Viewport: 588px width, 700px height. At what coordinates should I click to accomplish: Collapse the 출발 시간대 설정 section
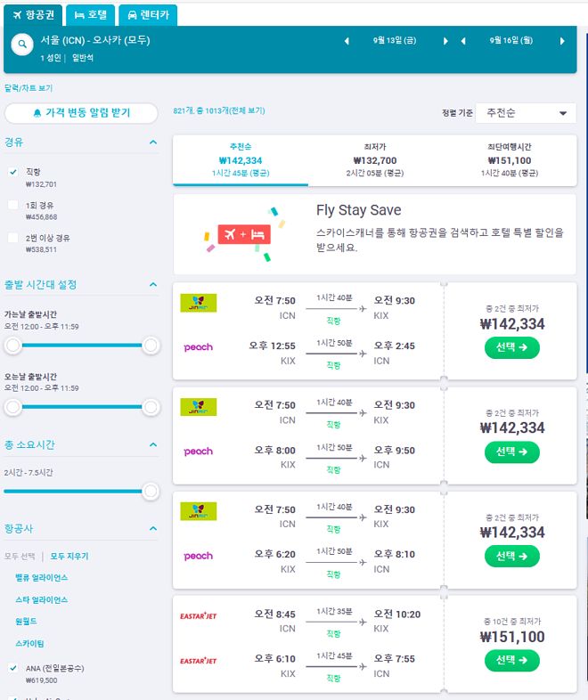(x=153, y=285)
